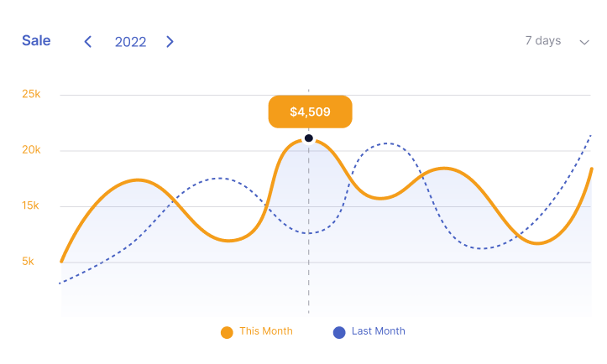Screen dimensions: 607x364
Task: Click the vertical dashed marker line bottom
Action: click(x=309, y=310)
